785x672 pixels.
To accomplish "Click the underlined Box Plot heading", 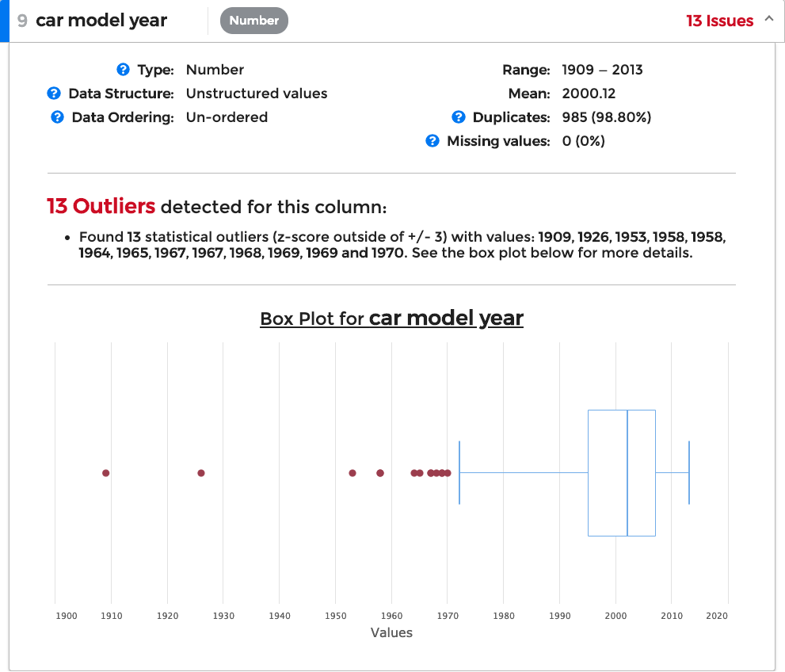I will pos(391,319).
